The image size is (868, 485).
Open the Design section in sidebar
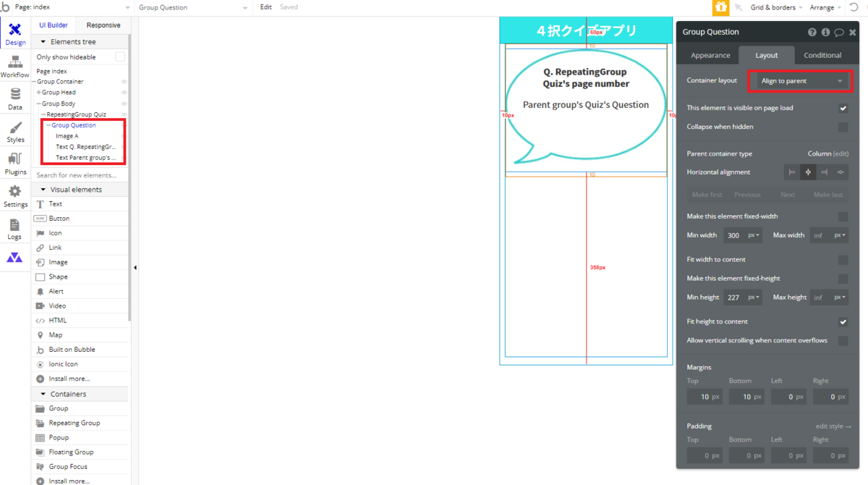(15, 34)
